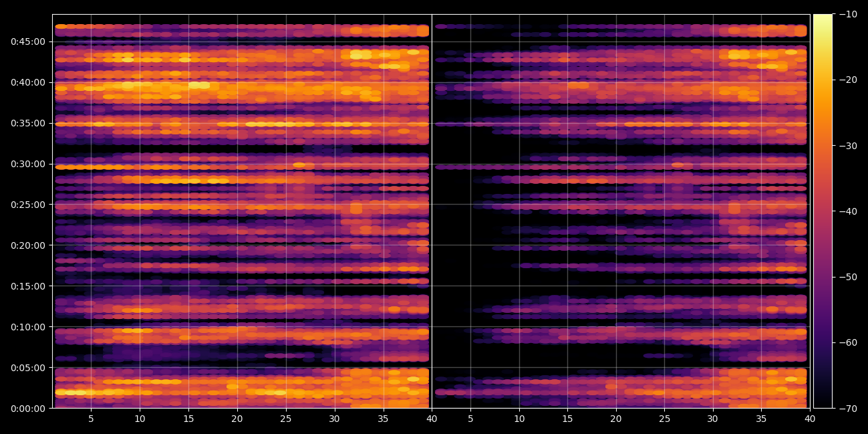
Task: Click the 0:20:00 y-axis tick label
Action: pos(28,245)
